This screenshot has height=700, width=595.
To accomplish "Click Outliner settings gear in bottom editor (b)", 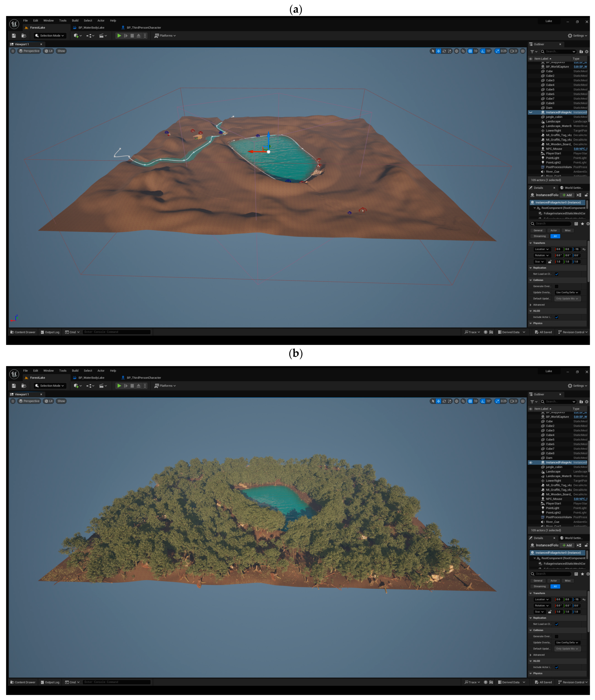I will 586,402.
